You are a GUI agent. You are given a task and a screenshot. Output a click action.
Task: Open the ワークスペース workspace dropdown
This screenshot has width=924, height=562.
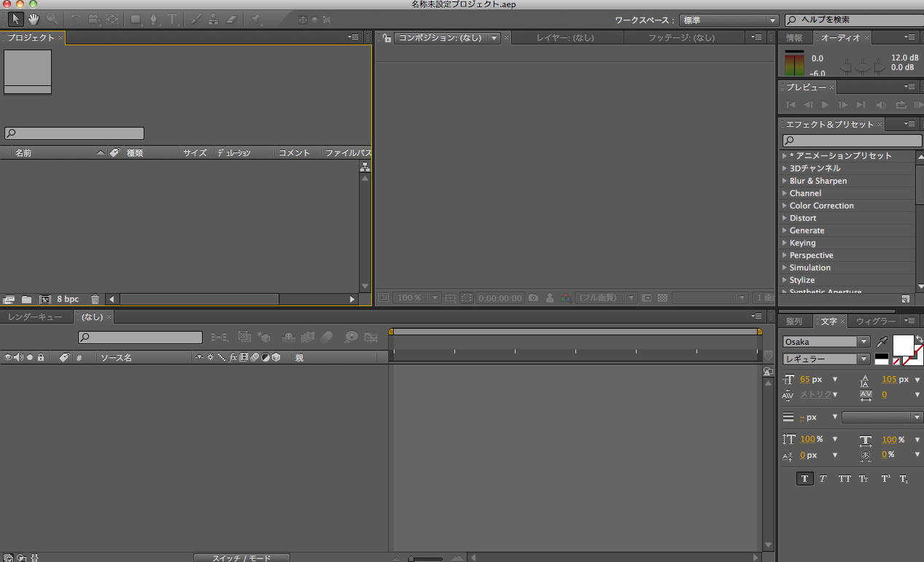[729, 20]
